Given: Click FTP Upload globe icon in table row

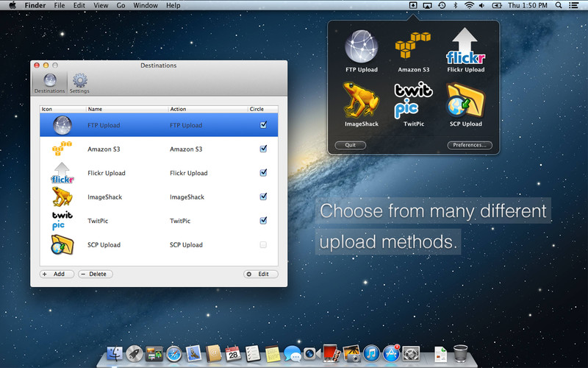Looking at the screenshot, I should (62, 125).
